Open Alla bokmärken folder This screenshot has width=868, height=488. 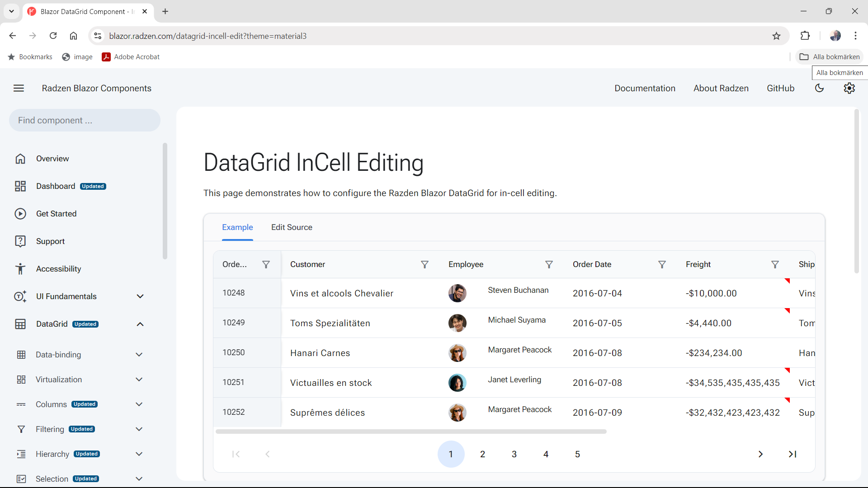[830, 57]
